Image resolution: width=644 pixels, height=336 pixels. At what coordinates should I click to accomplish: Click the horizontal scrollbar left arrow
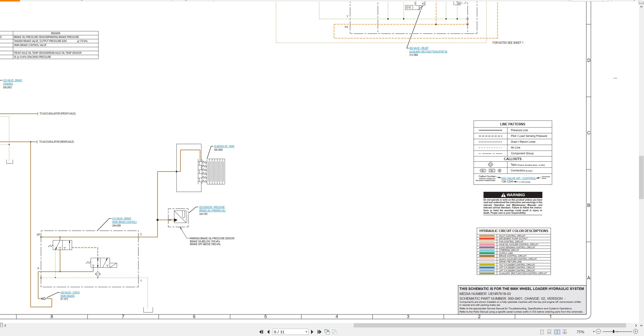(5, 325)
